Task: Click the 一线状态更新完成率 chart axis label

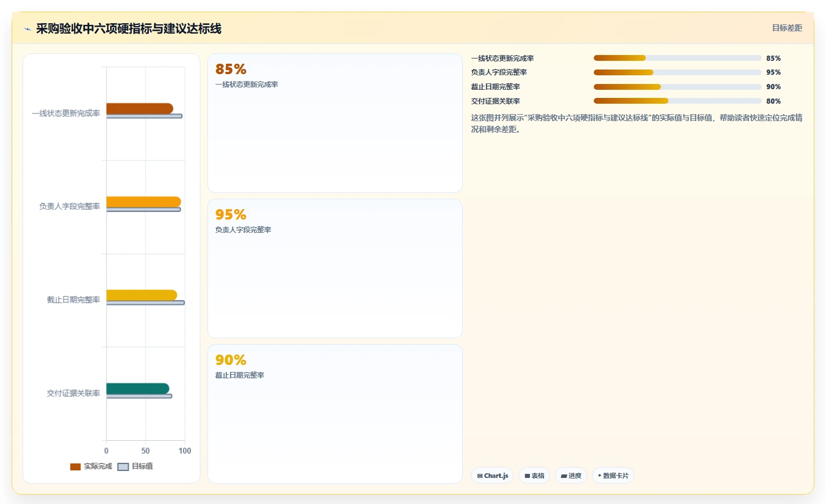Action: (x=66, y=114)
